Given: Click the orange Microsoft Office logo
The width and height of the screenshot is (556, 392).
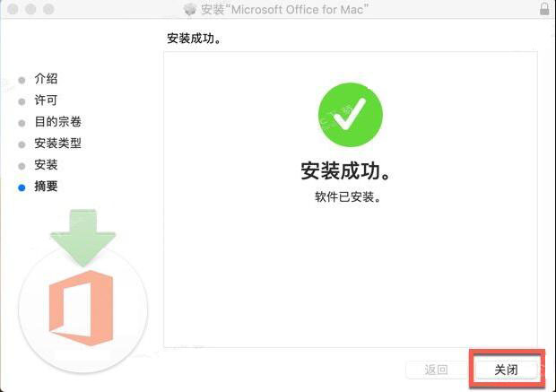Looking at the screenshot, I should point(82,308).
